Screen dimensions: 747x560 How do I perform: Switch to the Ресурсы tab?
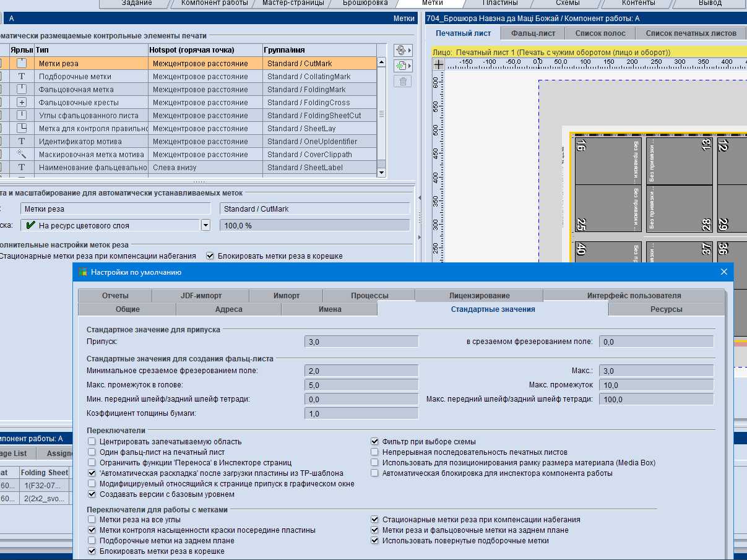click(x=666, y=309)
